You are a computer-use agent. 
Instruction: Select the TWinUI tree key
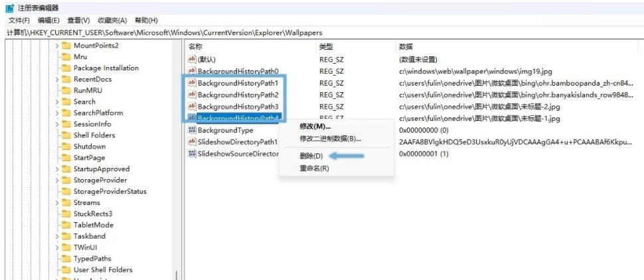click(x=86, y=247)
